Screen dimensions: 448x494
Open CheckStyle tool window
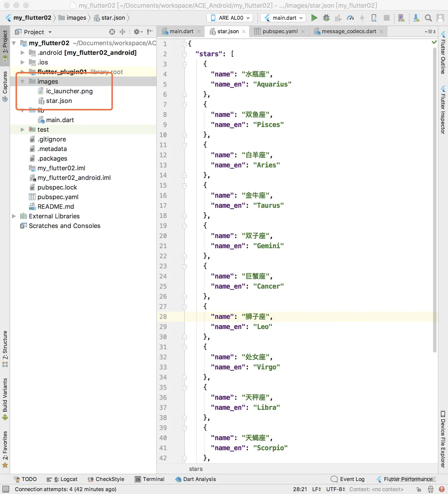[x=106, y=479]
